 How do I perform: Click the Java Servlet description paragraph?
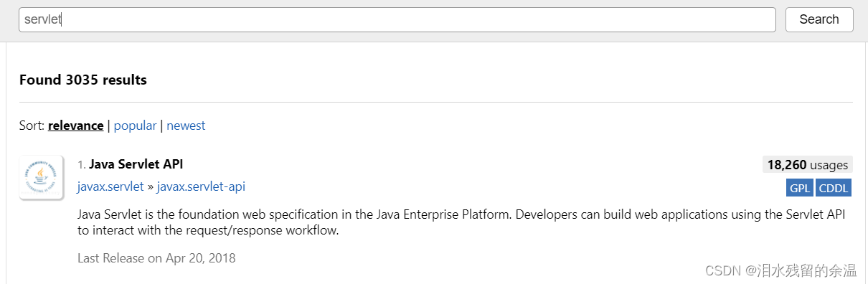pos(461,222)
